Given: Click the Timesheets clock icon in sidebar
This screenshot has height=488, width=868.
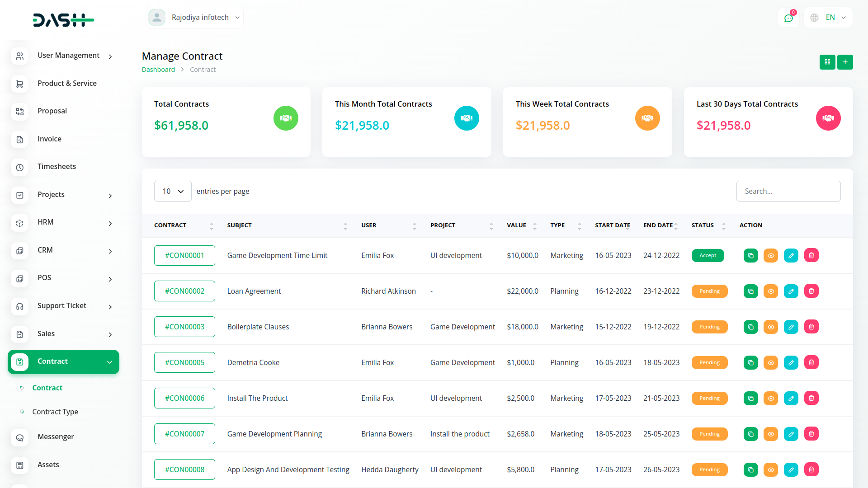Looking at the screenshot, I should click(x=19, y=168).
